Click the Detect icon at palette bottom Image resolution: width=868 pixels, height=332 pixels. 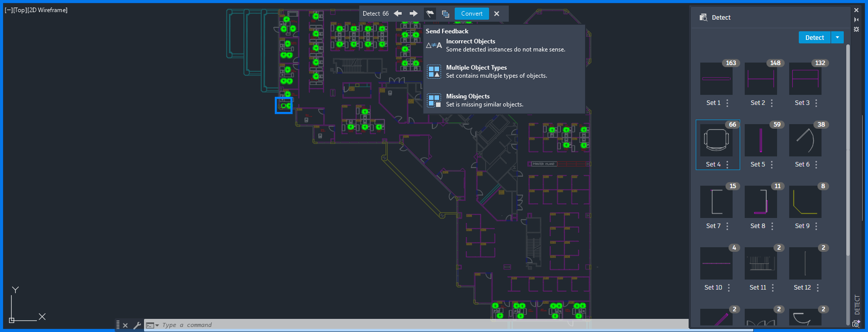tap(856, 324)
